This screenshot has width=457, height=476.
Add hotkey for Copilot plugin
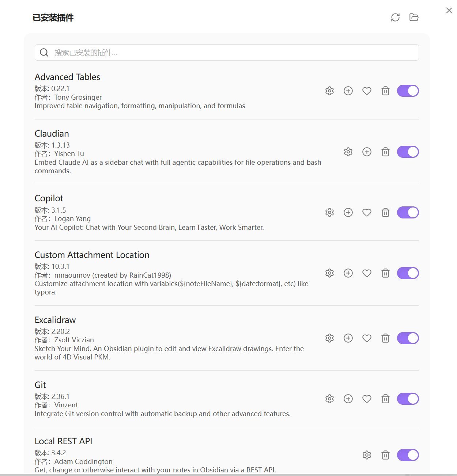[348, 212]
